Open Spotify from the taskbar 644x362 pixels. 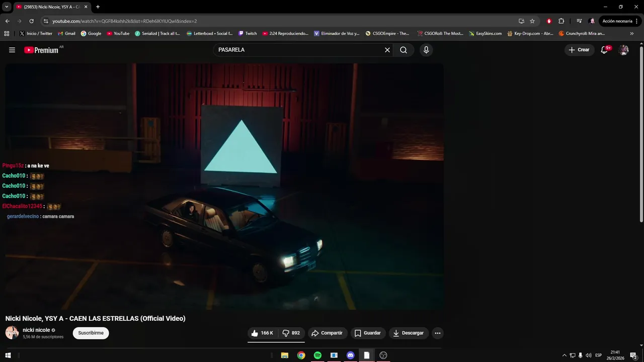(x=317, y=355)
